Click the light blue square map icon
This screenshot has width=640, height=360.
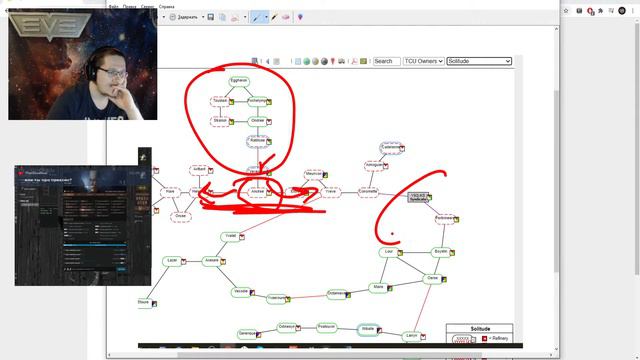pyautogui.click(x=298, y=61)
